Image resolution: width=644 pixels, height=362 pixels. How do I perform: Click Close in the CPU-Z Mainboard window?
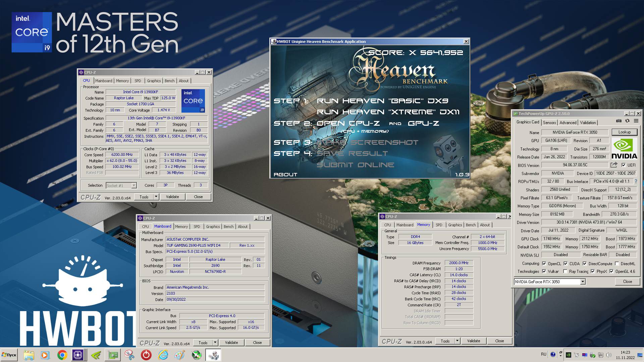(x=257, y=343)
